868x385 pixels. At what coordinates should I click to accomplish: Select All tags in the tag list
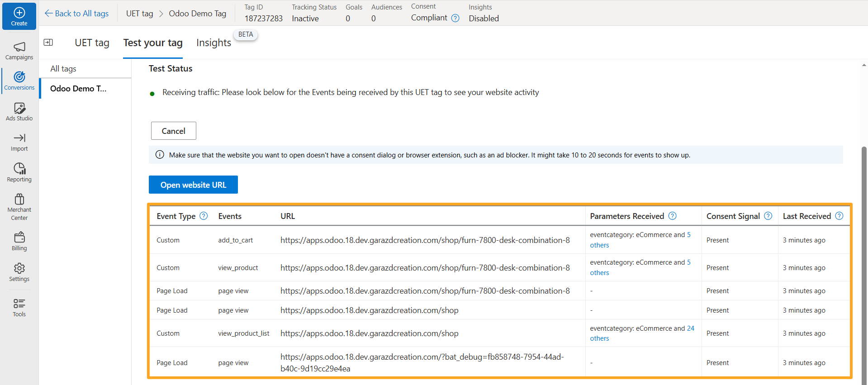point(63,69)
